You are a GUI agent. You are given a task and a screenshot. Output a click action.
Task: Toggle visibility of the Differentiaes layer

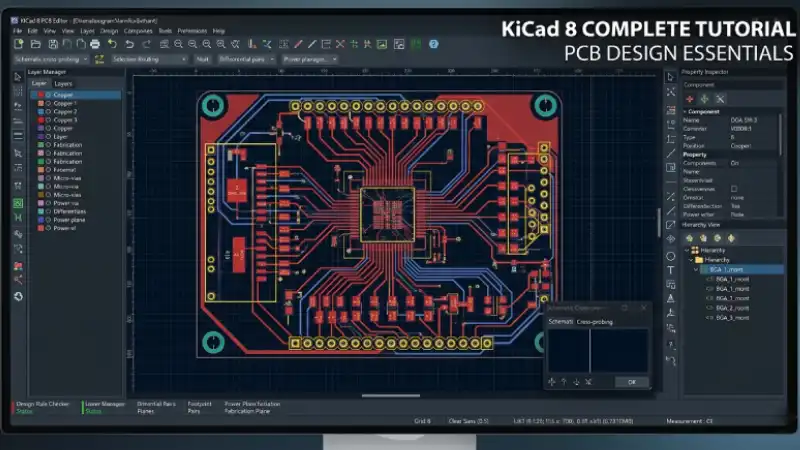click(48, 212)
